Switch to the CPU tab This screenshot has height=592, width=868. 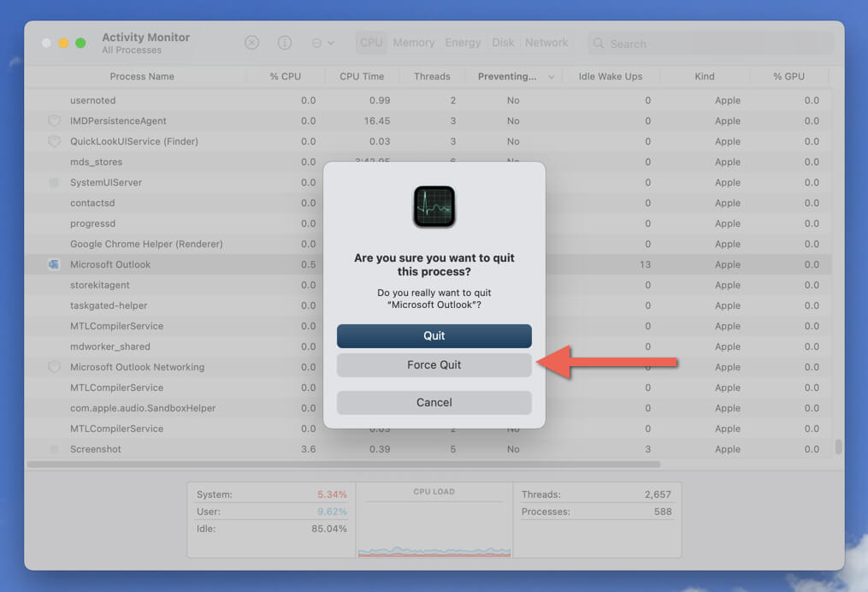[371, 43]
